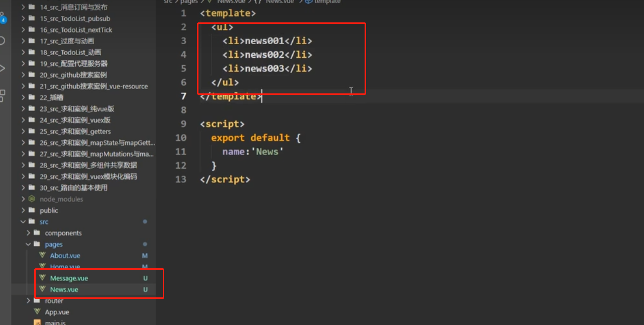Expand the 24_src_求和案例_vuex版 folder

(23, 120)
